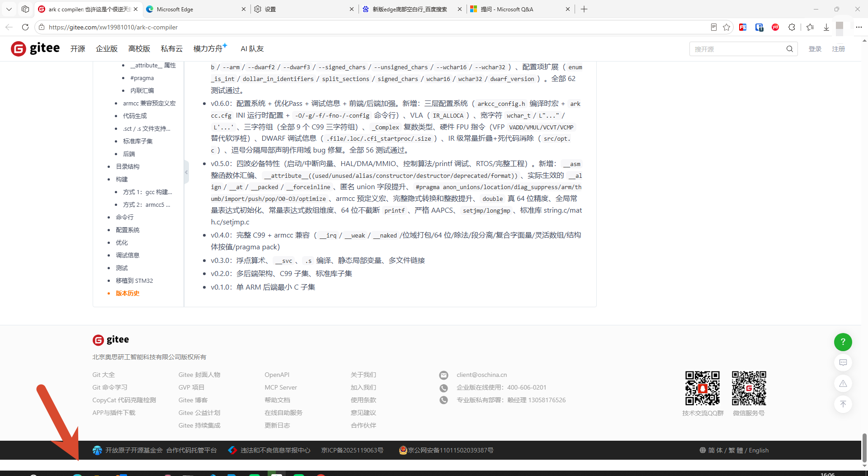868x476 pixels.
Task: Go to 代码生成 in sidebar outline
Action: click(x=135, y=116)
